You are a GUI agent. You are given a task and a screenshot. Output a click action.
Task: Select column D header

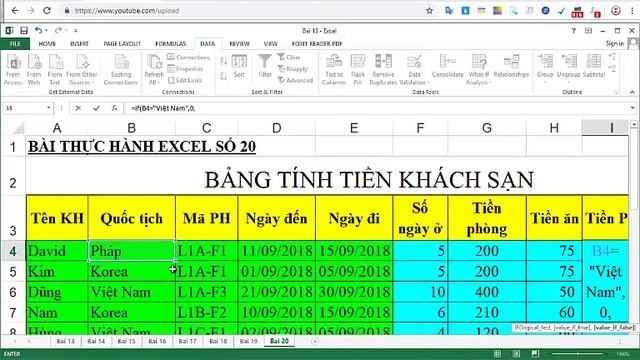click(x=276, y=128)
